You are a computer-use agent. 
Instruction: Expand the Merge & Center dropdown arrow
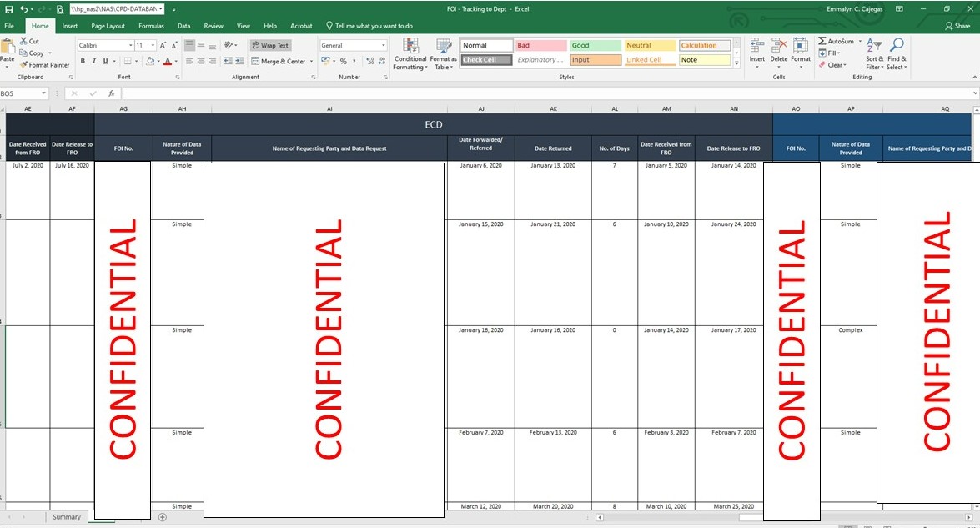coord(311,61)
